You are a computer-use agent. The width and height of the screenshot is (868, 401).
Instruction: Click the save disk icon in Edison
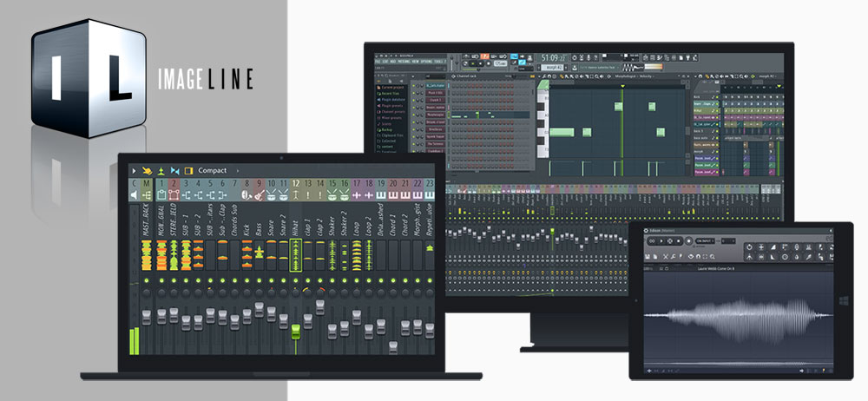tap(648, 256)
